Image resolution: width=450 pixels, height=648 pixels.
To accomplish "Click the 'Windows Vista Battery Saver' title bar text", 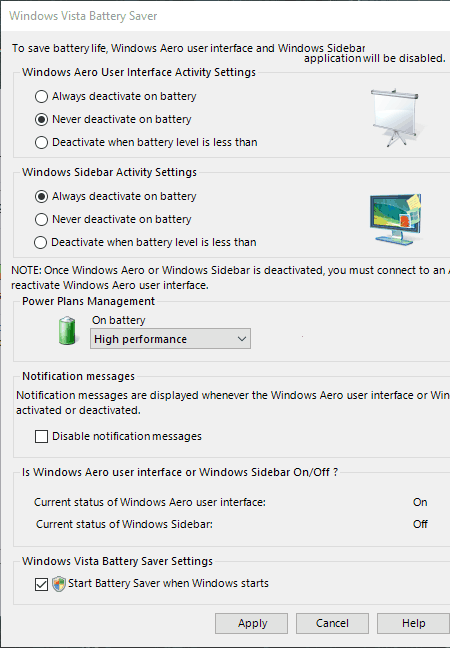I will [x=83, y=16].
